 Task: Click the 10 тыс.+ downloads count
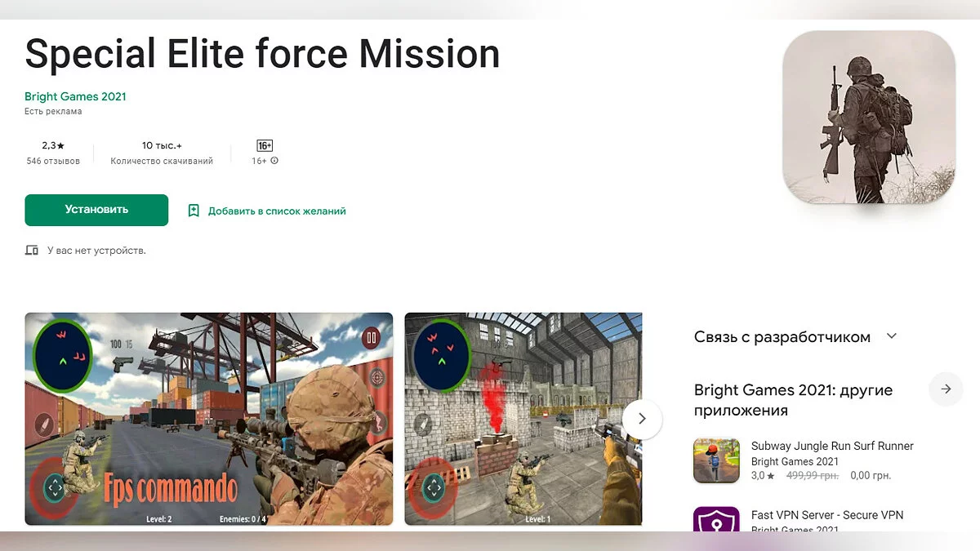pos(162,145)
